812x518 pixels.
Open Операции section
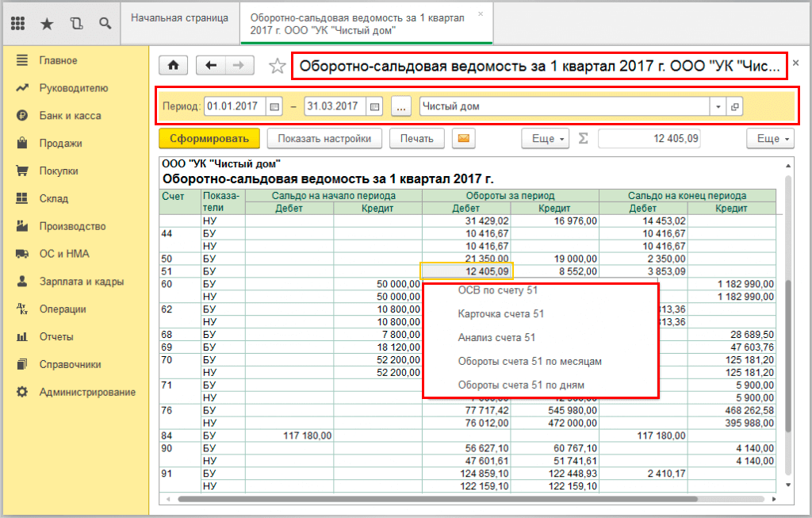pyautogui.click(x=63, y=309)
